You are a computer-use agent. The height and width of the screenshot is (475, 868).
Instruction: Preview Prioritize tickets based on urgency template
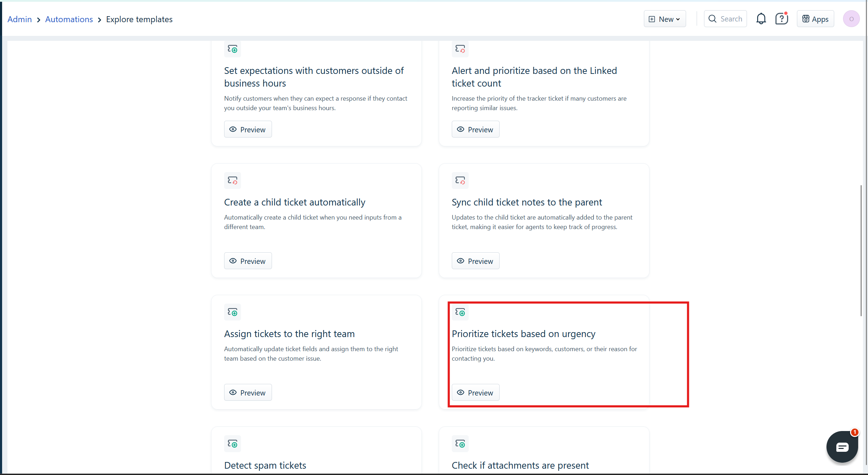476,393
